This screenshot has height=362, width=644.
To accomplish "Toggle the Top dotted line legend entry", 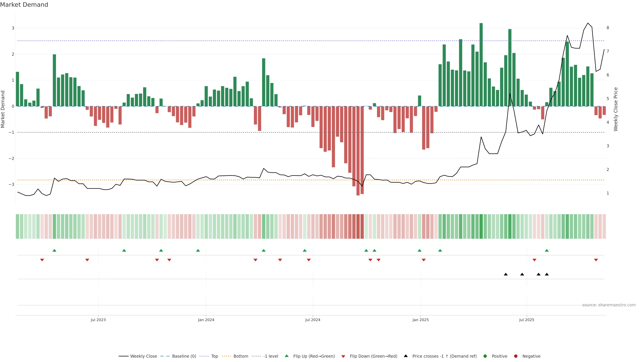I will pos(214,356).
